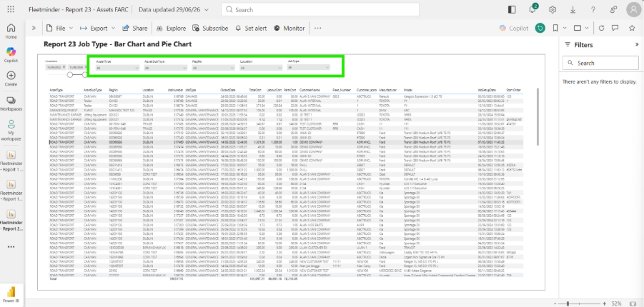
Task: Open the View layout rectangle icon
Action: (x=578, y=29)
